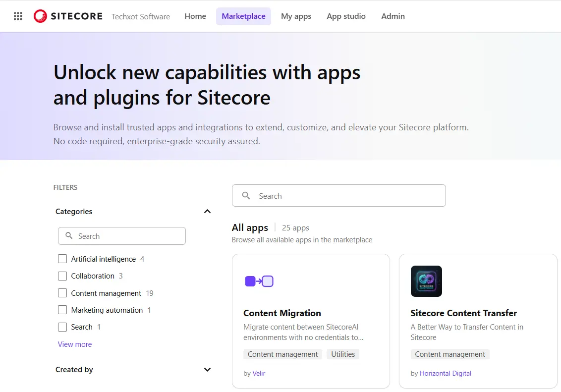Go to the Home tab

click(x=195, y=16)
